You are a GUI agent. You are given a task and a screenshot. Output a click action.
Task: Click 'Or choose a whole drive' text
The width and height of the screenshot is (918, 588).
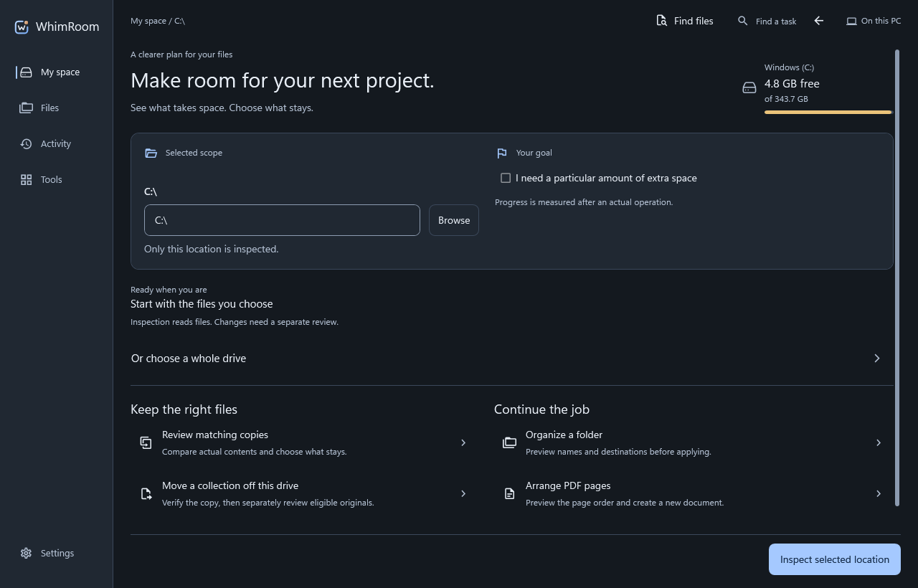[189, 358]
